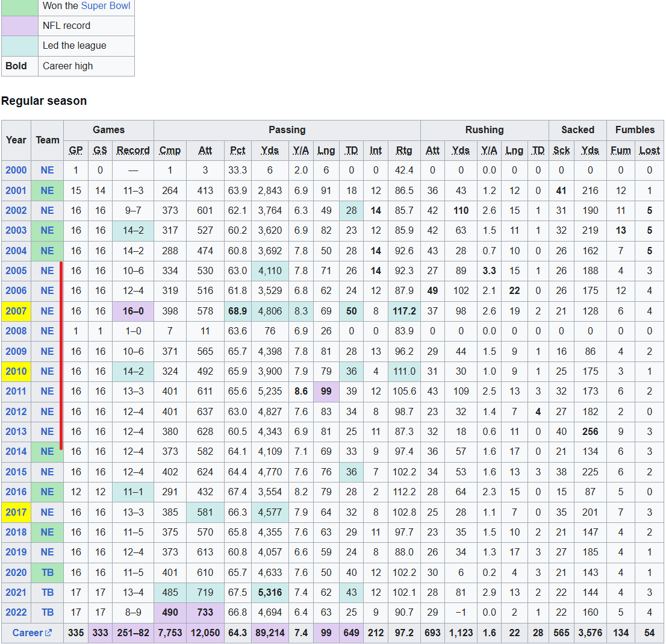The width and height of the screenshot is (666, 644).
Task: Select the 4,110 passing yards cell for 2005
Action: pos(270,270)
